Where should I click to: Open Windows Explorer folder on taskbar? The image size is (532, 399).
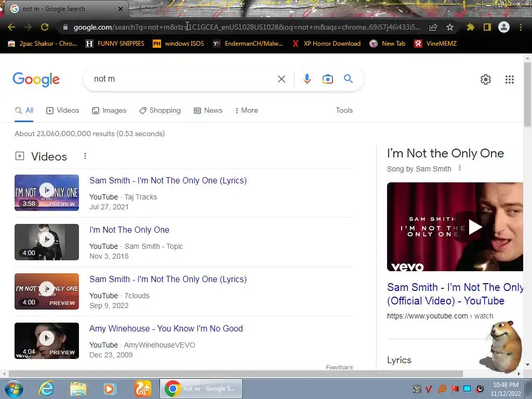click(78, 389)
